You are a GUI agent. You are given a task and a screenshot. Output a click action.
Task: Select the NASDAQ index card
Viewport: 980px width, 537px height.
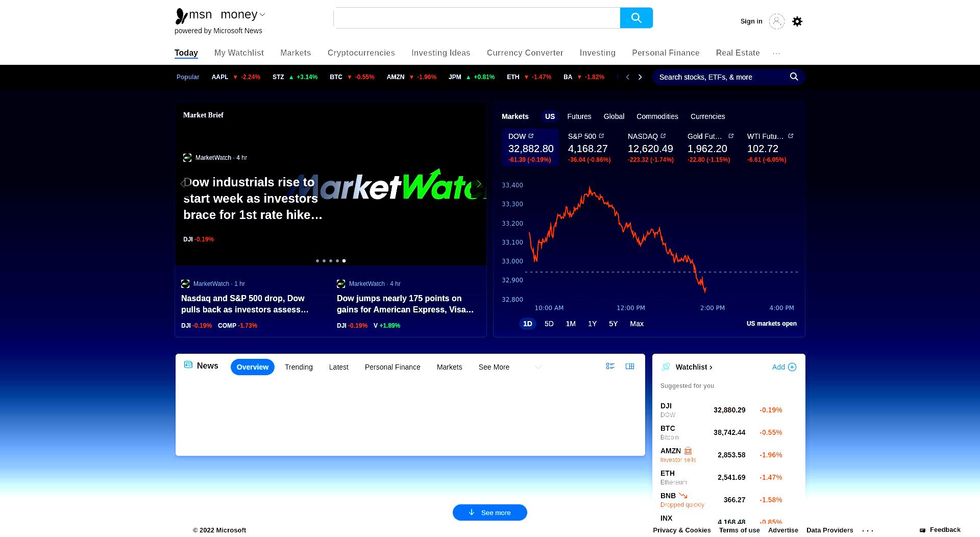651,148
